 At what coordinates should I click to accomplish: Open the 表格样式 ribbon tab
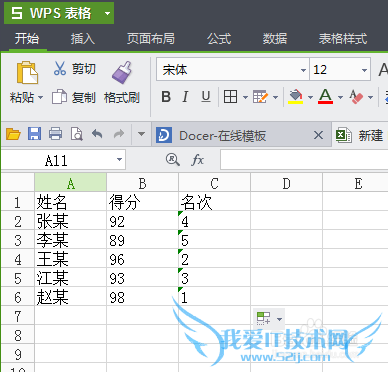point(343,39)
